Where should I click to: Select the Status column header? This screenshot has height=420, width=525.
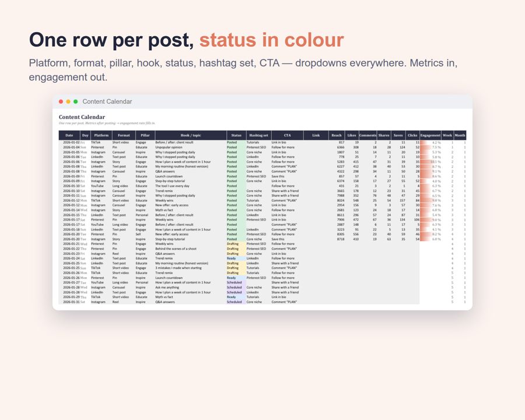click(x=236, y=135)
